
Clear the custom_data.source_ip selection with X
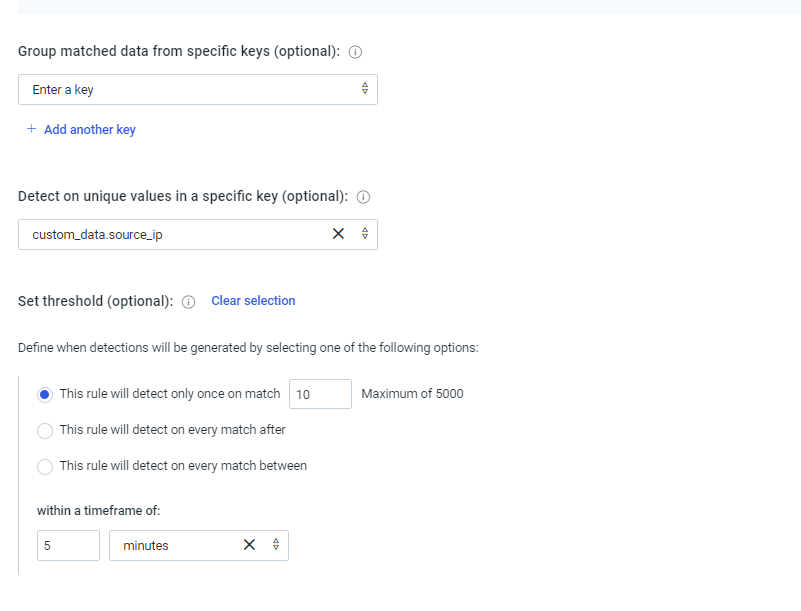338,234
